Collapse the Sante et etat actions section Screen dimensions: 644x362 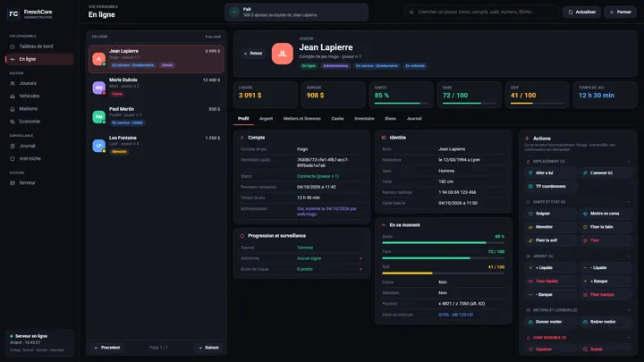pyautogui.click(x=629, y=202)
